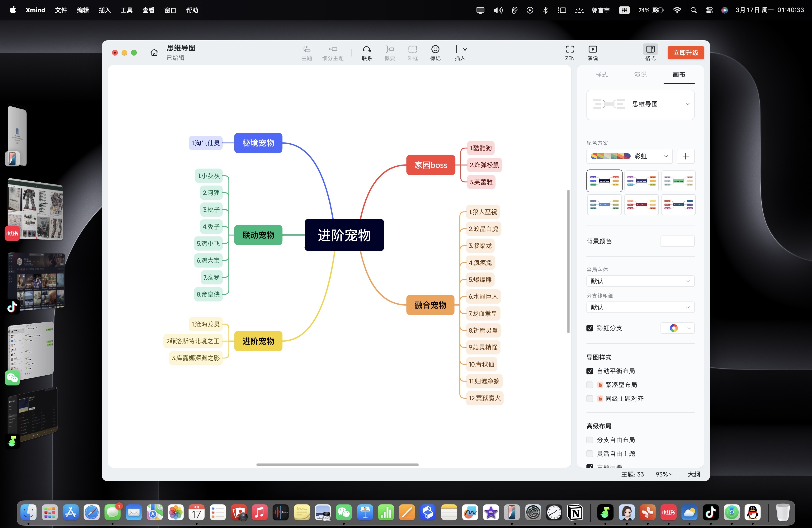812x528 pixels.
Task: Uncheck the 彩虹分支 checkbox
Action: tap(590, 328)
